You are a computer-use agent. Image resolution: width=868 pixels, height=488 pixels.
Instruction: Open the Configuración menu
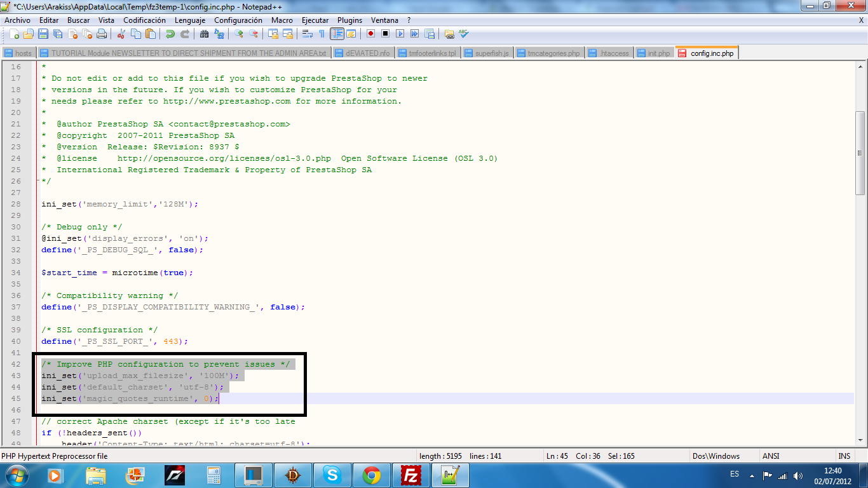(238, 20)
